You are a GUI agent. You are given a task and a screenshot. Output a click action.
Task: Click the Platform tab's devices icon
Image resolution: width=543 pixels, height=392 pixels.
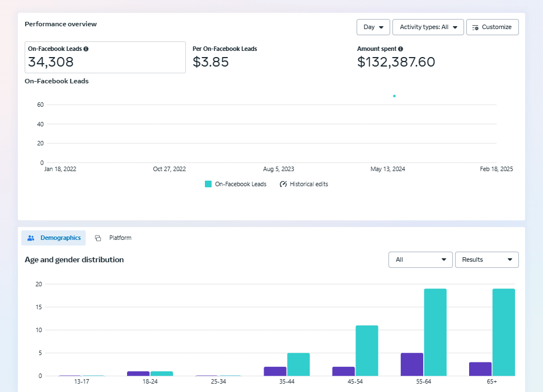point(98,238)
